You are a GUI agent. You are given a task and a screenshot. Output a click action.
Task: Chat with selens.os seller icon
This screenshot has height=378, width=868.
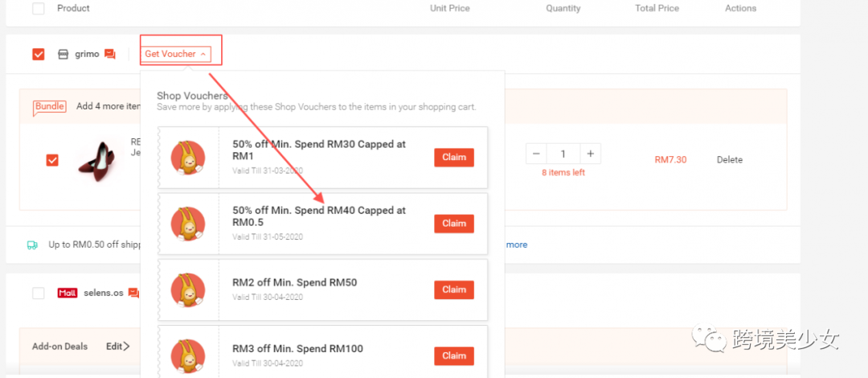coord(133,293)
